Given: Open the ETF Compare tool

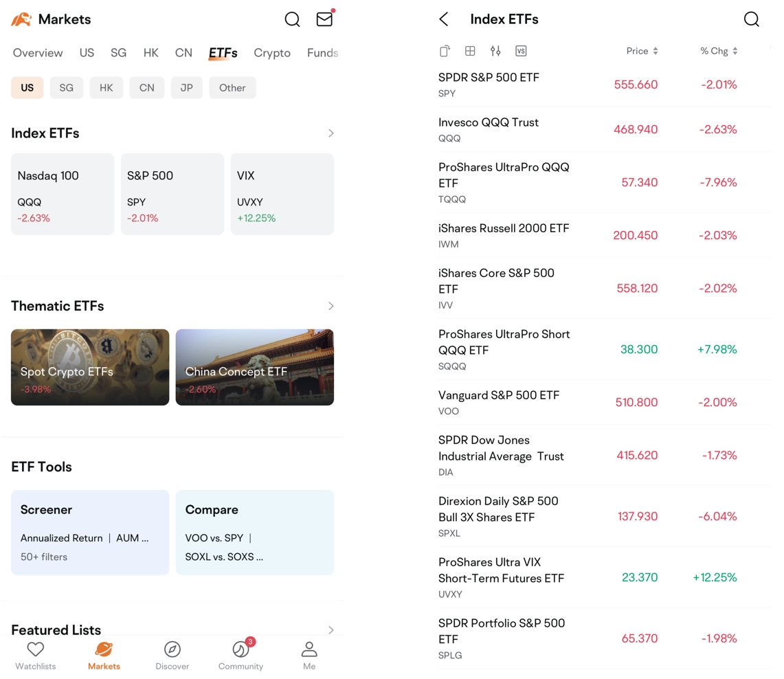Looking at the screenshot, I should pos(254,533).
